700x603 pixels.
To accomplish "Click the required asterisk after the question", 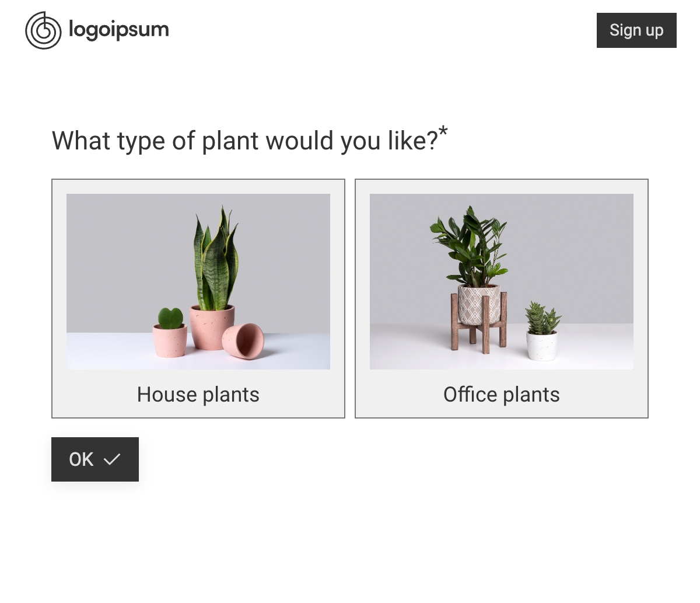I will (x=443, y=132).
